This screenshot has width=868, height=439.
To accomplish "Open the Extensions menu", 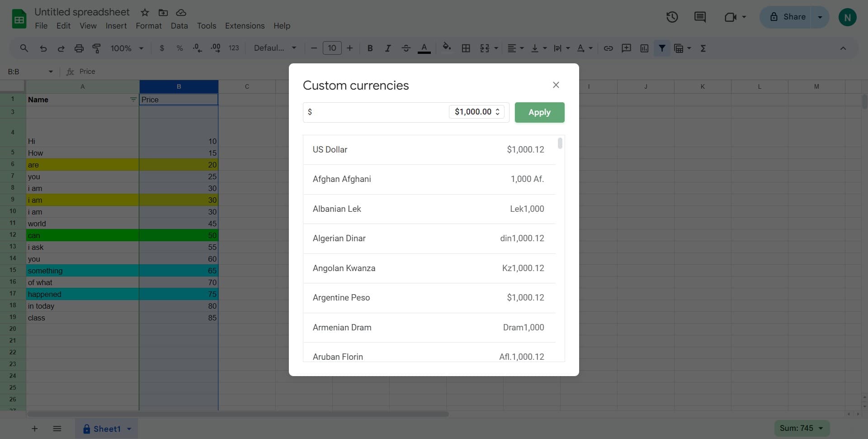I will [x=245, y=26].
